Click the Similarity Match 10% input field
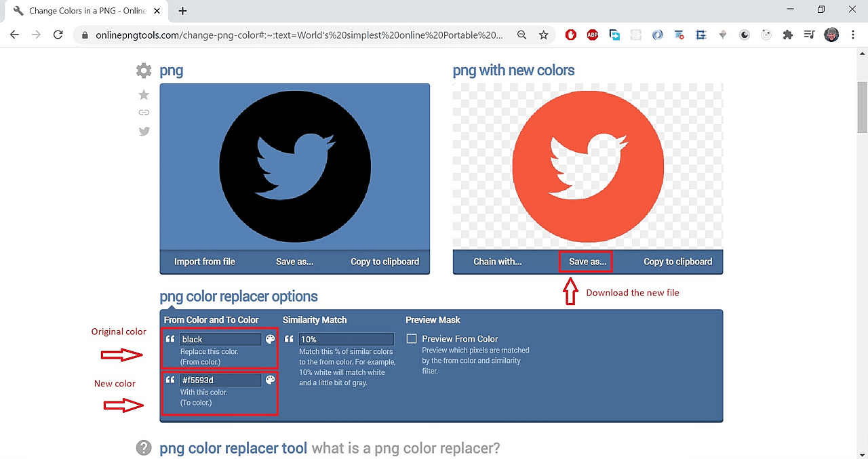The height and width of the screenshot is (459, 868). coord(346,339)
